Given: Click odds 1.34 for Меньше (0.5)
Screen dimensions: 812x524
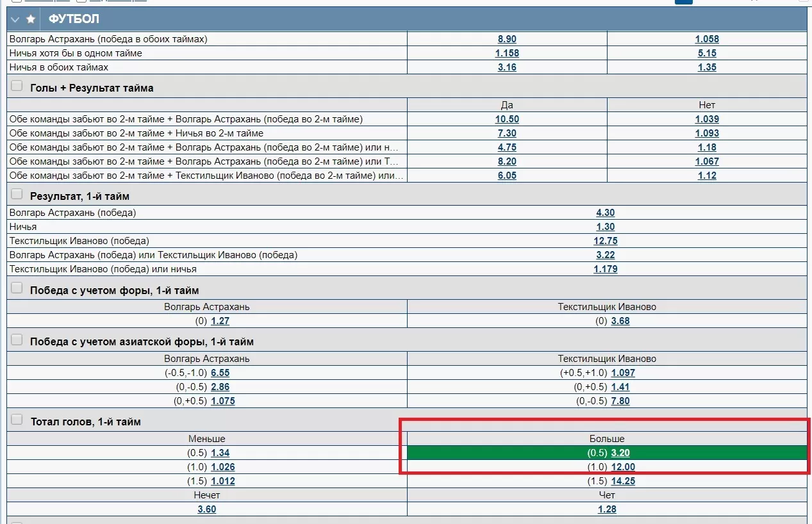Looking at the screenshot, I should (x=220, y=453).
